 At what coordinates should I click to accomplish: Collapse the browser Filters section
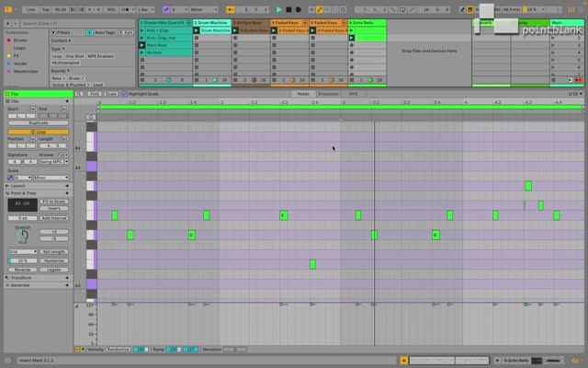pos(53,33)
